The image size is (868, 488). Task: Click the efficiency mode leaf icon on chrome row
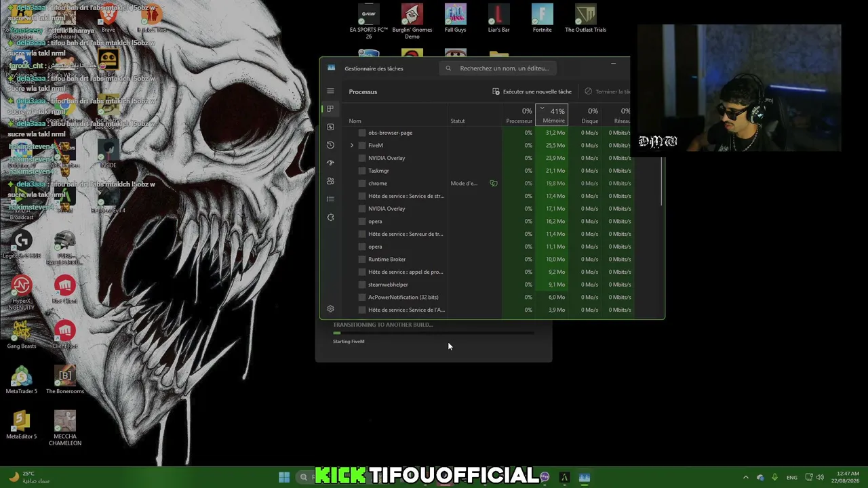pos(494,183)
